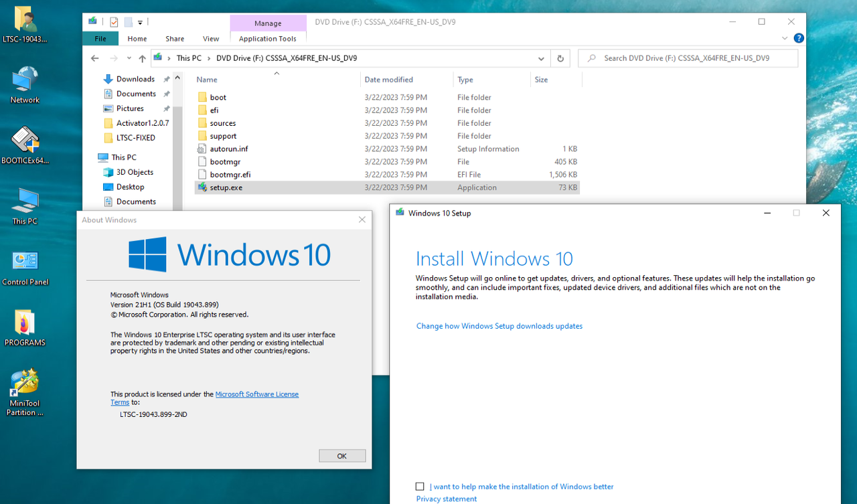The width and height of the screenshot is (857, 504).
Task: Select This PC in address bar path
Action: [189, 58]
